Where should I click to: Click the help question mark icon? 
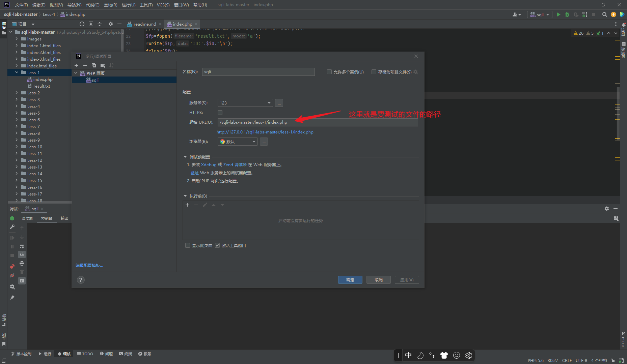(x=81, y=280)
